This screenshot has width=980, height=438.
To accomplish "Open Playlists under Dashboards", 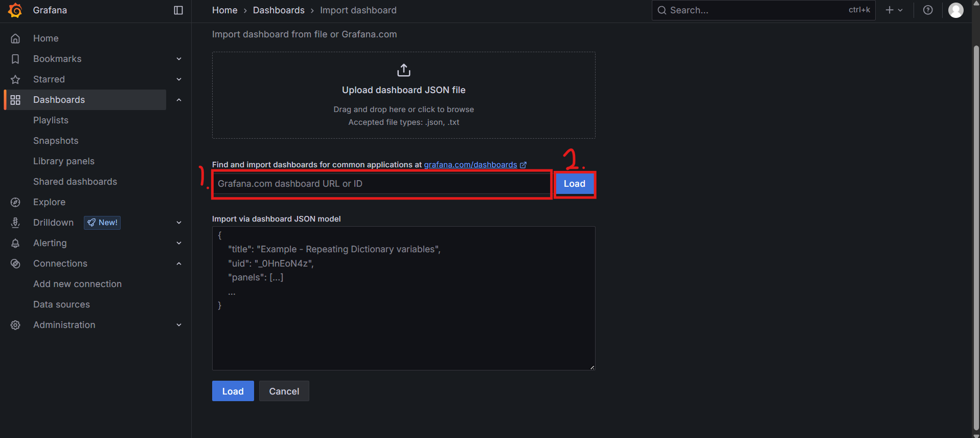I will coord(51,120).
